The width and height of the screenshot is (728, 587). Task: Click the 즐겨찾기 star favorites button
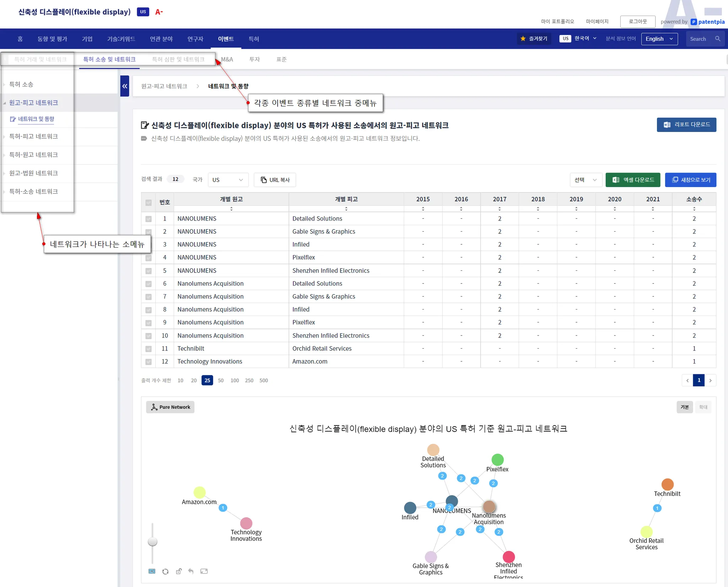point(534,39)
